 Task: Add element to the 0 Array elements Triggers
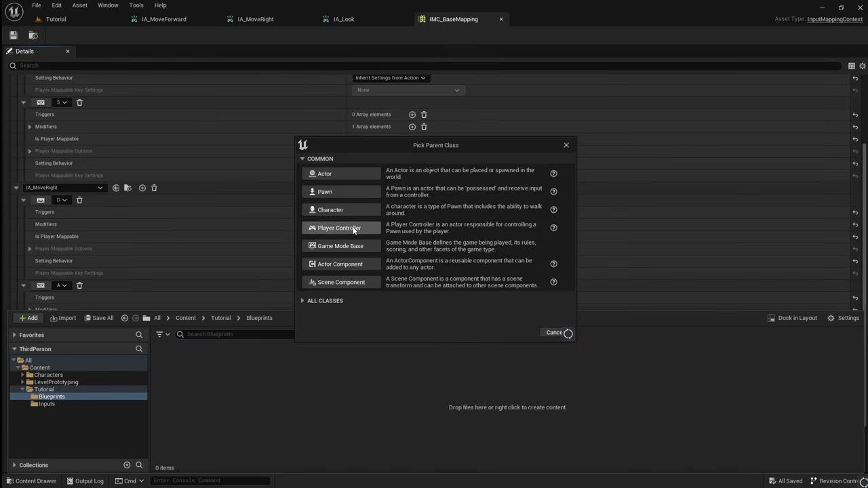click(x=412, y=115)
